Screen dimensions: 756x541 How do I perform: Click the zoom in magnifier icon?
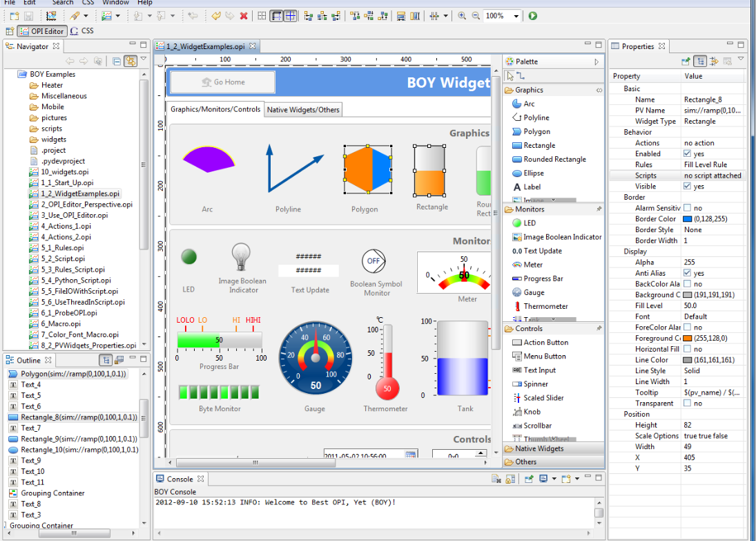point(462,16)
